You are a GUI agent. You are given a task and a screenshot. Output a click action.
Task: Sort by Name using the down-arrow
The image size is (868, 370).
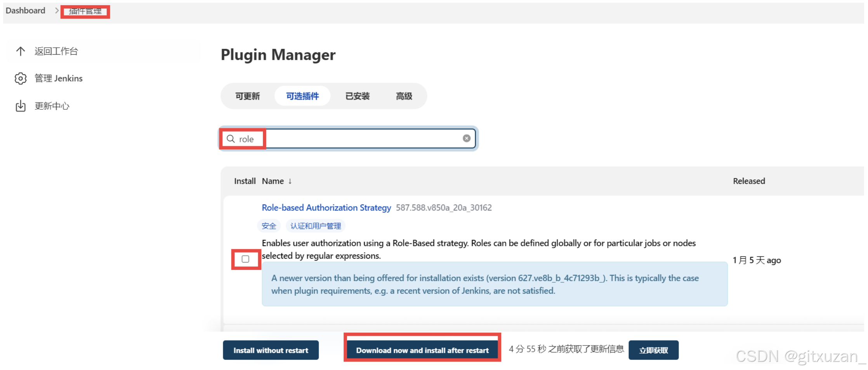click(290, 181)
